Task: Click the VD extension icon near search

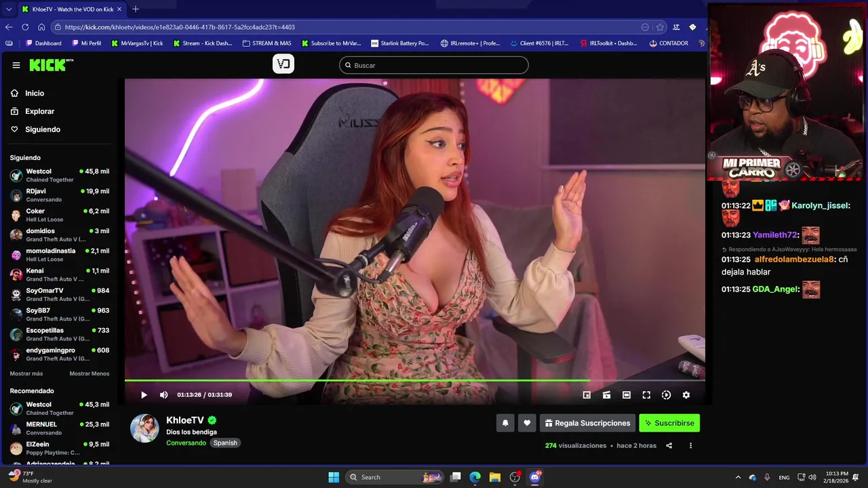Action: (x=283, y=64)
